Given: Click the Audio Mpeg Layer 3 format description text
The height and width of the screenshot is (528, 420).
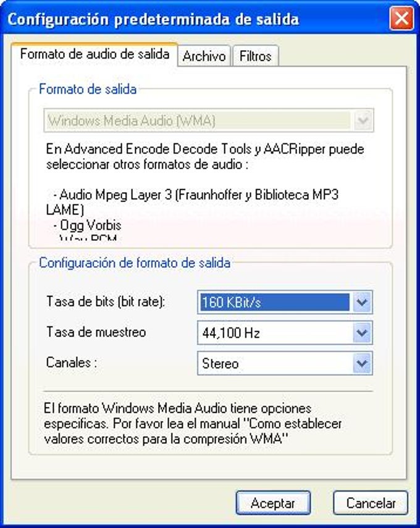Looking at the screenshot, I should [x=192, y=202].
